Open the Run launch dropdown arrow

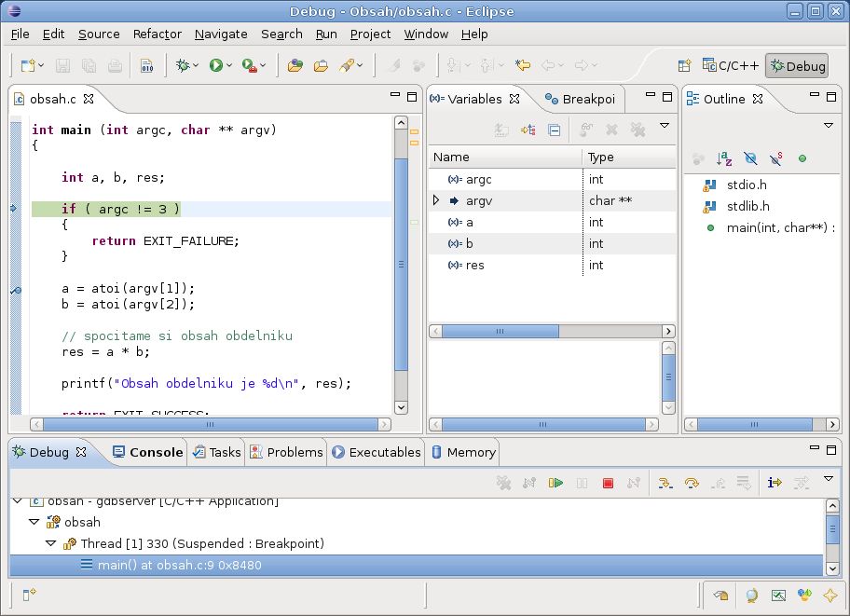[229, 65]
